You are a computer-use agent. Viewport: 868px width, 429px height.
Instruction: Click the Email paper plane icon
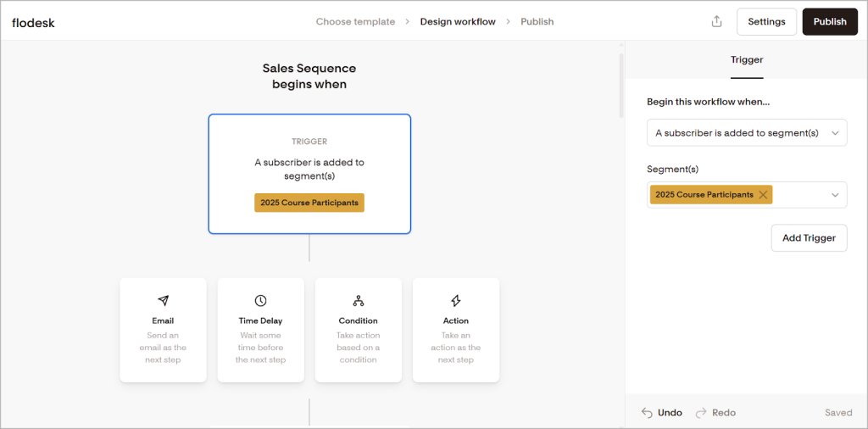tap(163, 301)
